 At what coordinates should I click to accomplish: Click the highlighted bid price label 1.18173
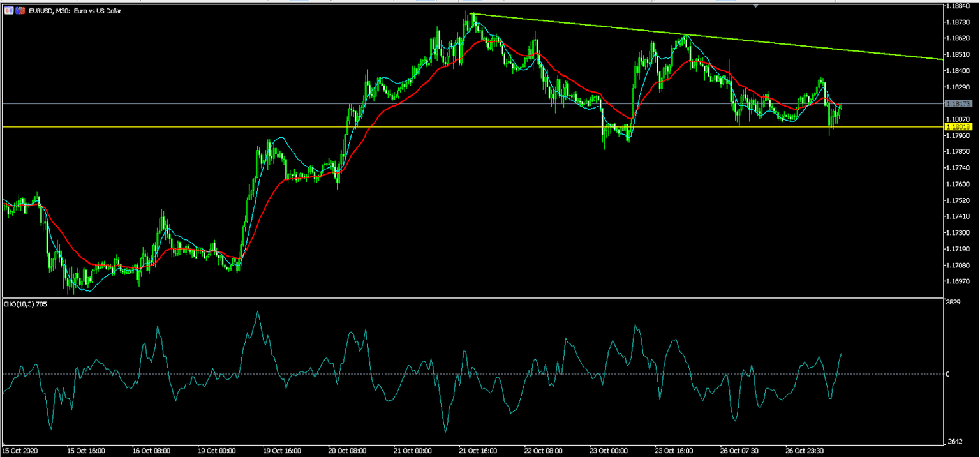point(960,103)
